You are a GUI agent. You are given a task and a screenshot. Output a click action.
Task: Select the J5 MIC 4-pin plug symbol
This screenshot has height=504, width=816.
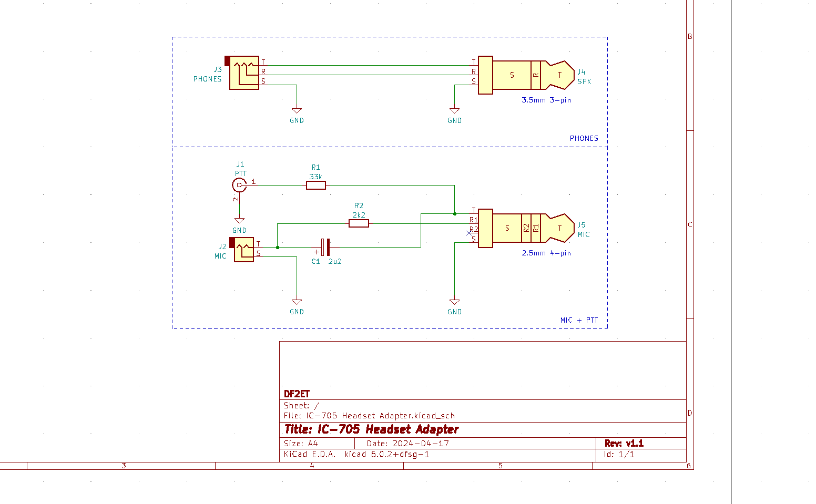coord(526,228)
